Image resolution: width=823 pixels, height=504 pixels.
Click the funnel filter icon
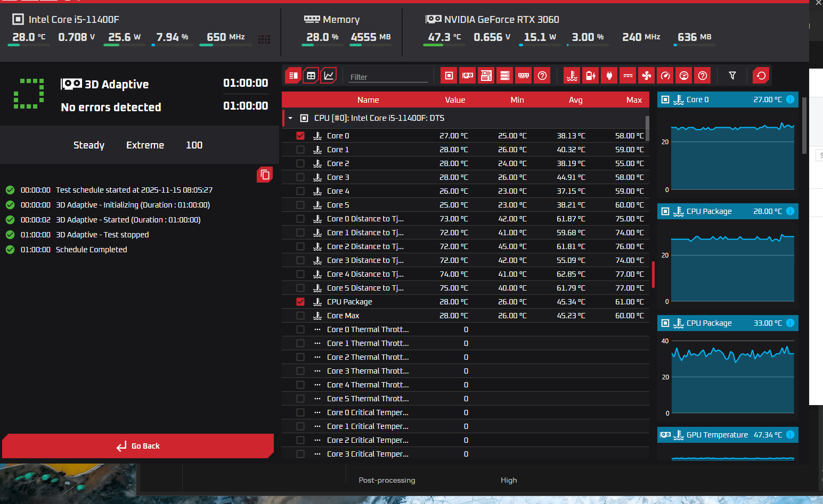pyautogui.click(x=732, y=76)
